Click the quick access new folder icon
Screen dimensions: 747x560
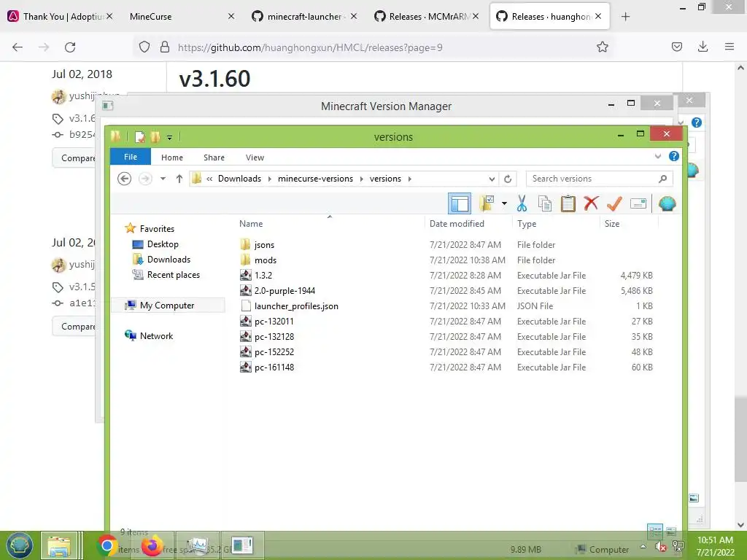(x=155, y=137)
